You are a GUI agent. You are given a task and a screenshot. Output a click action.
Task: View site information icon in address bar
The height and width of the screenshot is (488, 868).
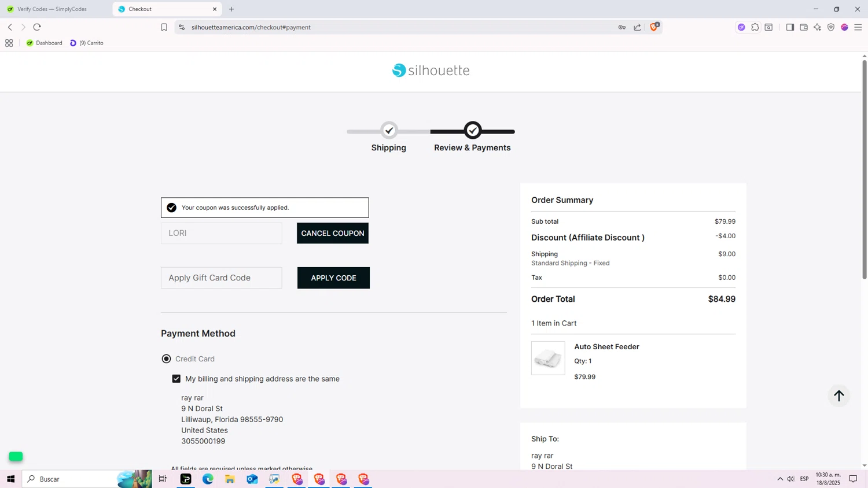tap(182, 27)
